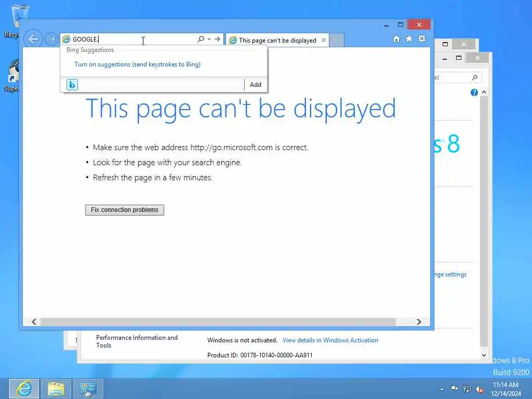Open the muted volume tray icon
This screenshot has width=532, height=399.
[480, 390]
